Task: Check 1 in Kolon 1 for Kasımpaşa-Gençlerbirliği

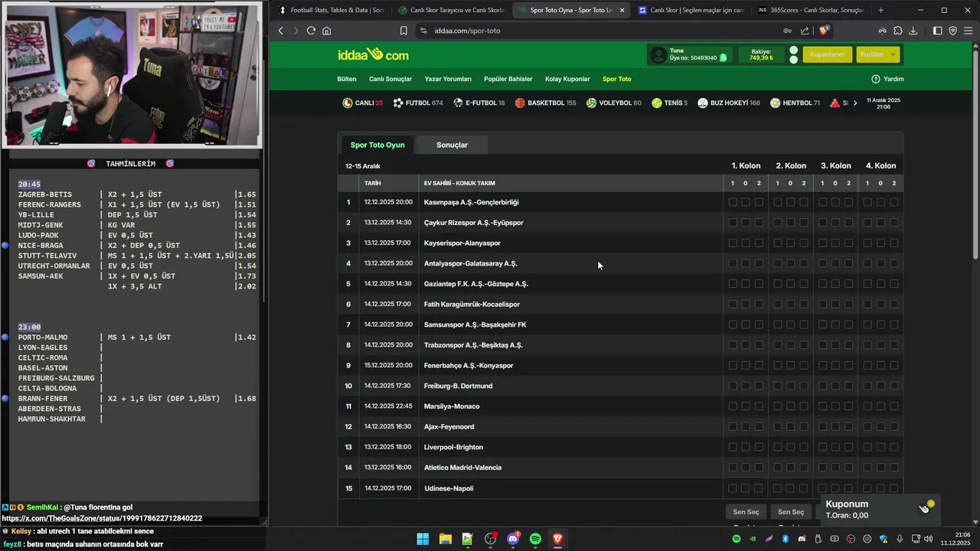Action: click(x=733, y=202)
